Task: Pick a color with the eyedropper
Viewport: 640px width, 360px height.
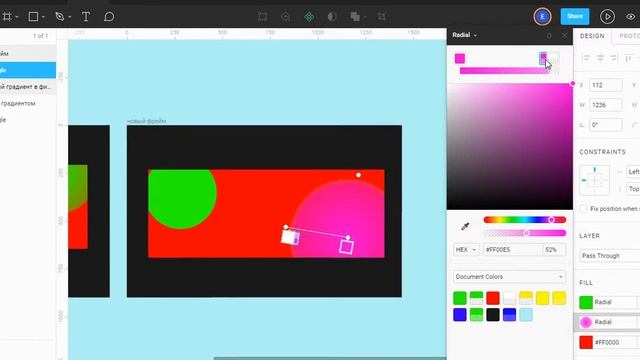Action: pyautogui.click(x=465, y=227)
